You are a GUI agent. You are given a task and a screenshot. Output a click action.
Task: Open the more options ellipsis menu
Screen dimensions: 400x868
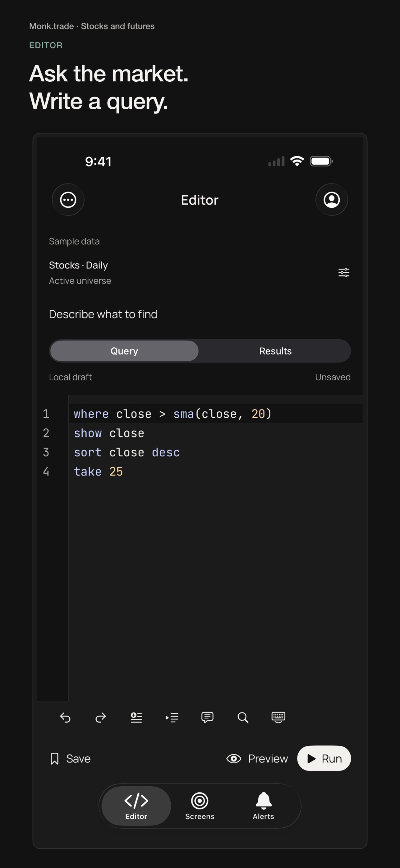[68, 200]
